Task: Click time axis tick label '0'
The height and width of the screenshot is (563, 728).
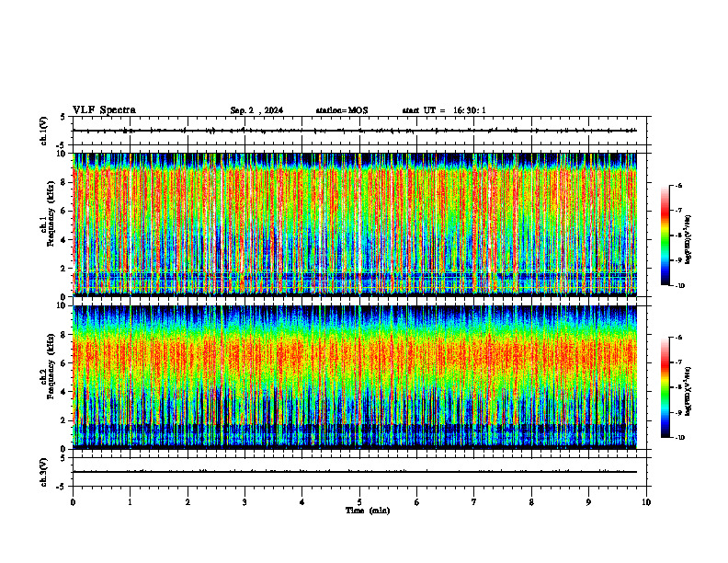Action: 73,502
